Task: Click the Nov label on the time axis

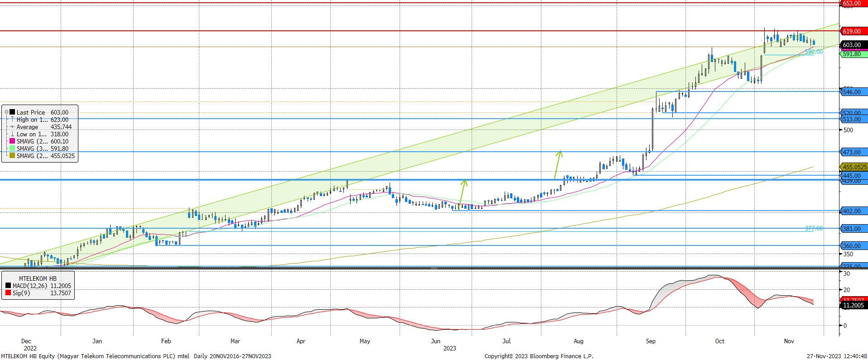Action: point(789,341)
